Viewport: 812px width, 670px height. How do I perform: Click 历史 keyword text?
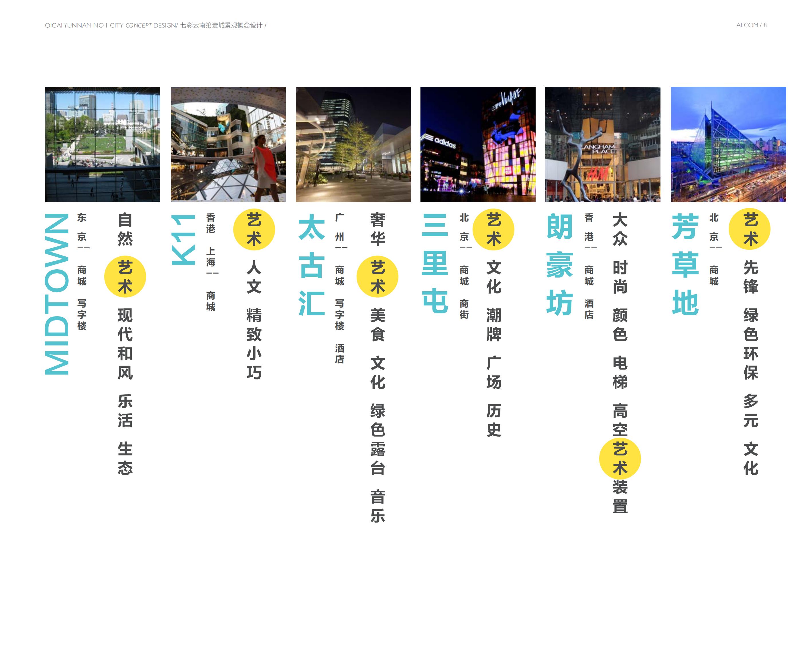[x=494, y=420]
